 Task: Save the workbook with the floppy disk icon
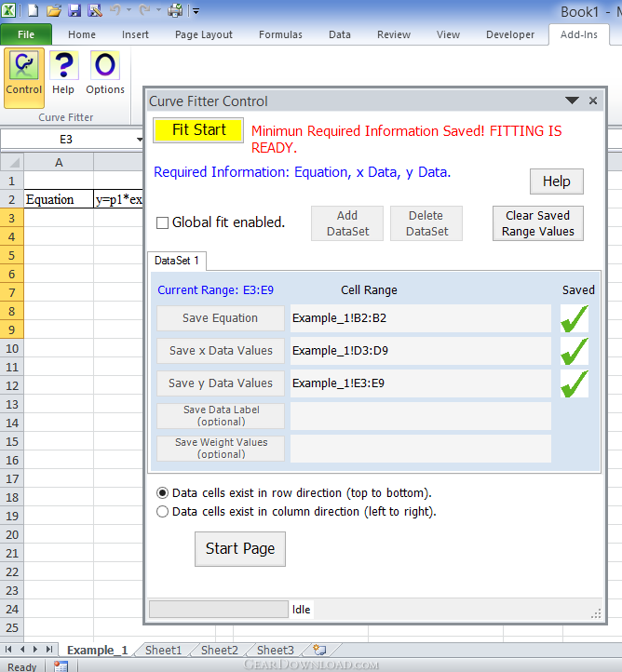tap(74, 10)
